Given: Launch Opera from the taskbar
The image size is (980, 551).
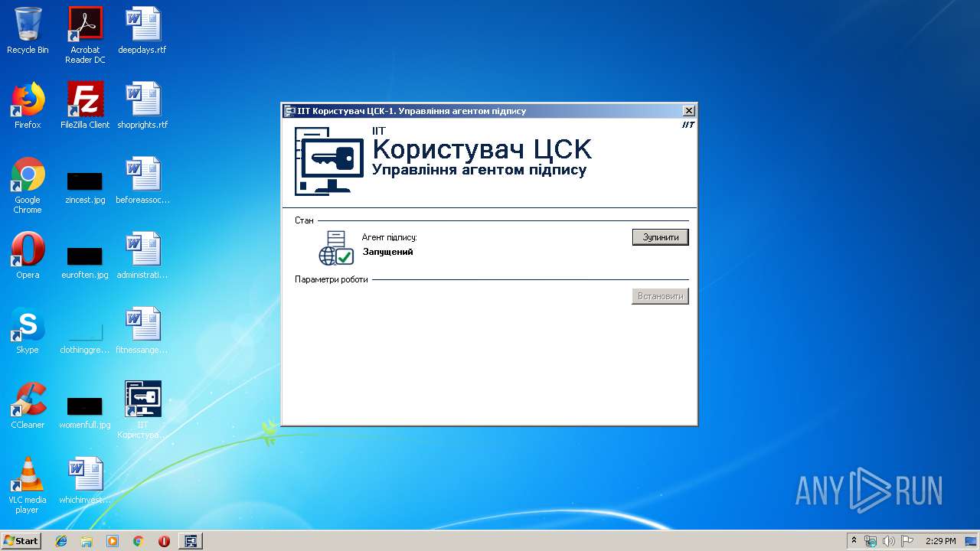Looking at the screenshot, I should (x=164, y=541).
